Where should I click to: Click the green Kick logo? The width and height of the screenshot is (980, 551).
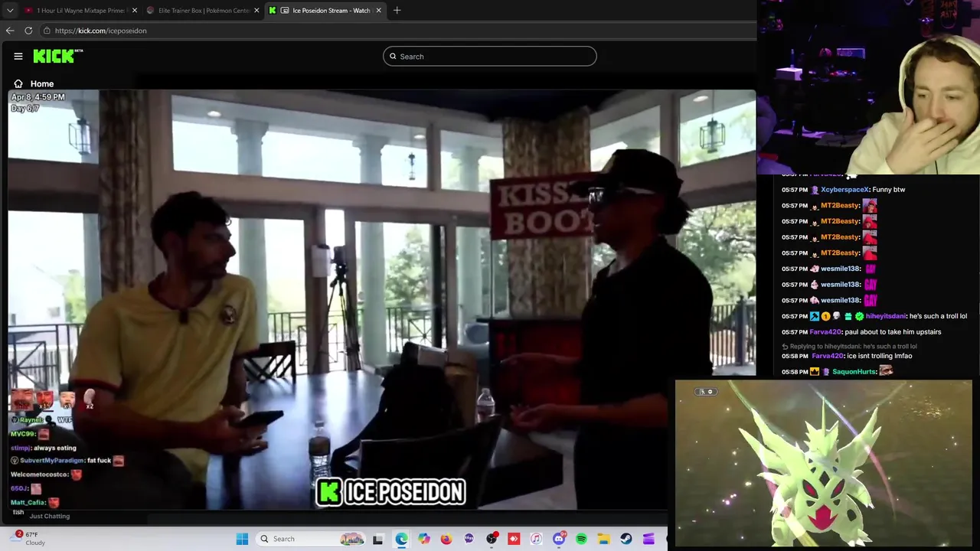coord(57,56)
